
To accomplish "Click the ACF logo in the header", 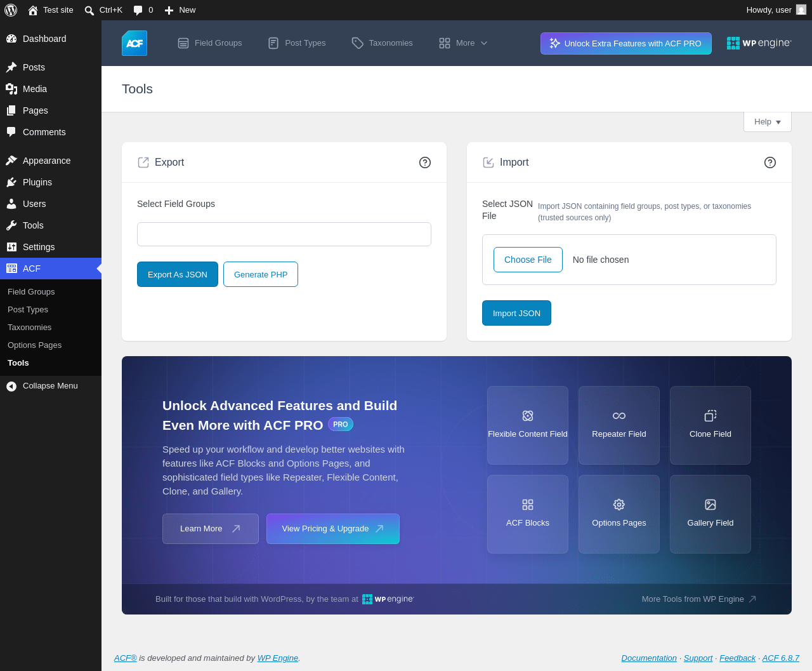I will 134,43.
